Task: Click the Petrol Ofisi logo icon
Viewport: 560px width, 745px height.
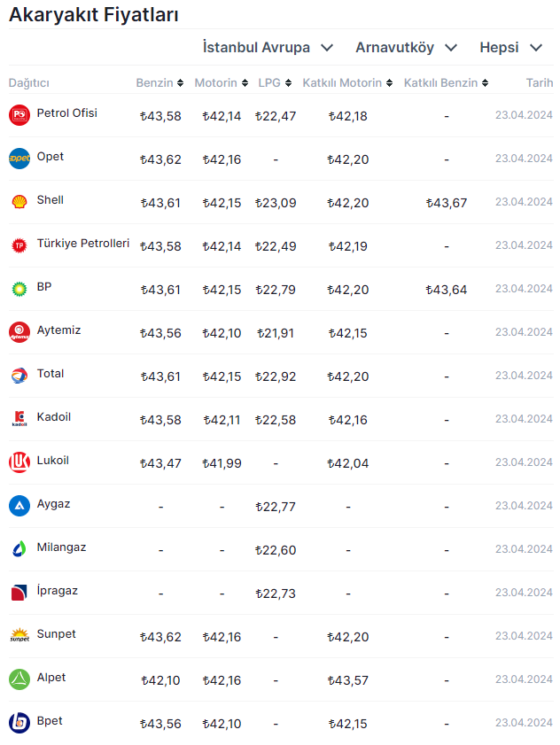Action: 19,115
